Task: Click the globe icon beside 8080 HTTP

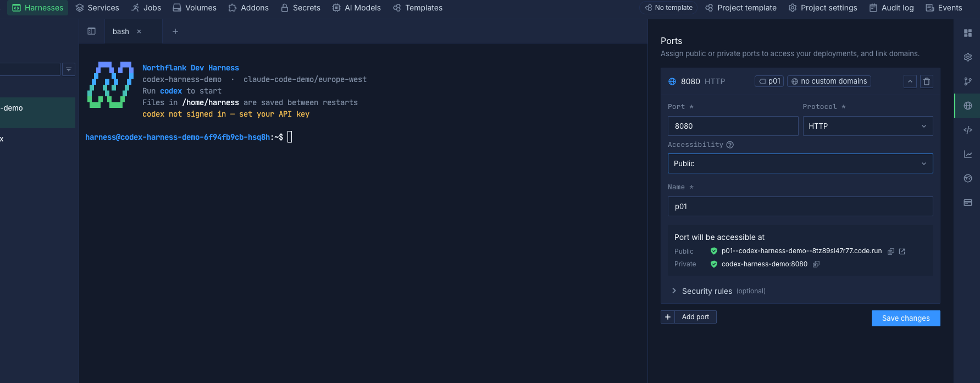Action: point(672,81)
